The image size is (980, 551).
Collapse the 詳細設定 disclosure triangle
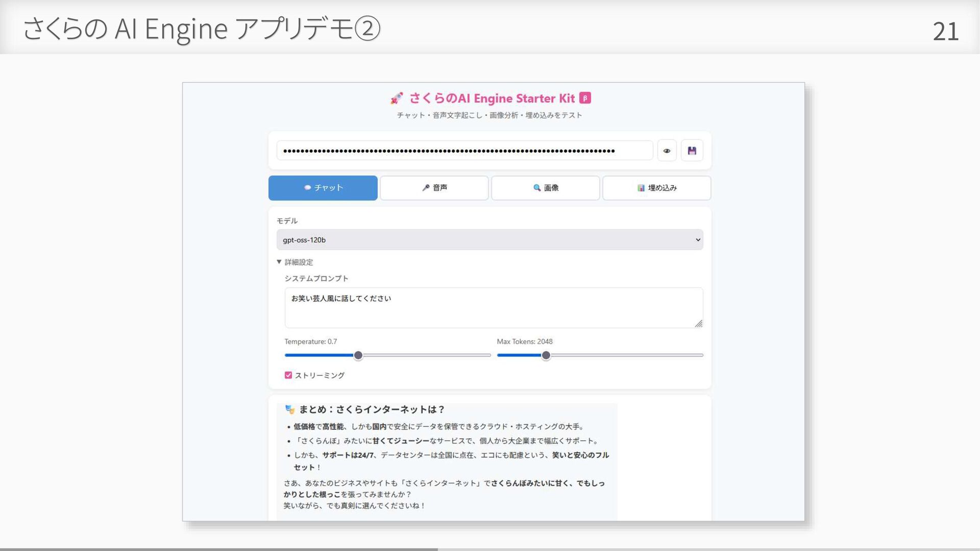pos(279,262)
